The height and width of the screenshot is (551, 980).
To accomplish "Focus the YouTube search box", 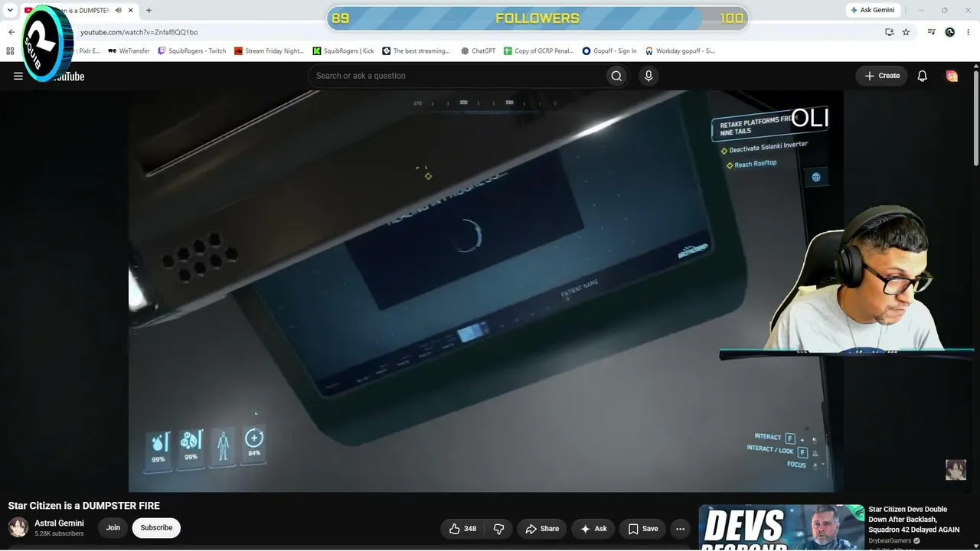I will tap(456, 76).
